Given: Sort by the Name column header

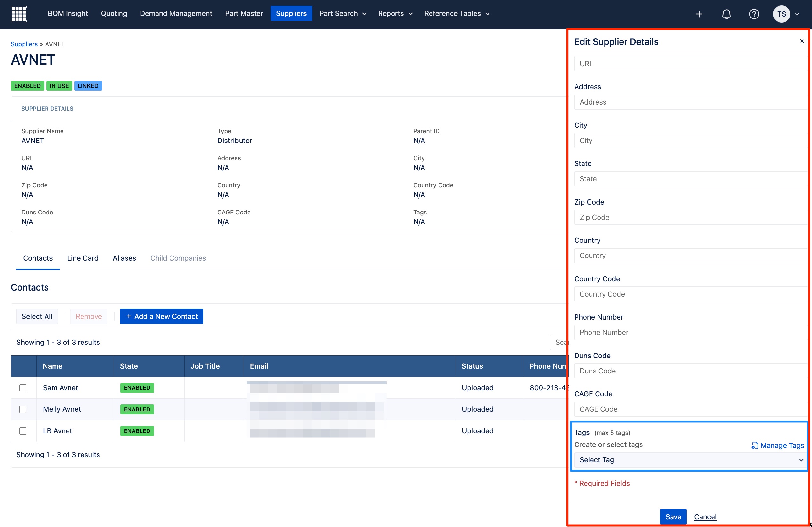Looking at the screenshot, I should coord(75,366).
